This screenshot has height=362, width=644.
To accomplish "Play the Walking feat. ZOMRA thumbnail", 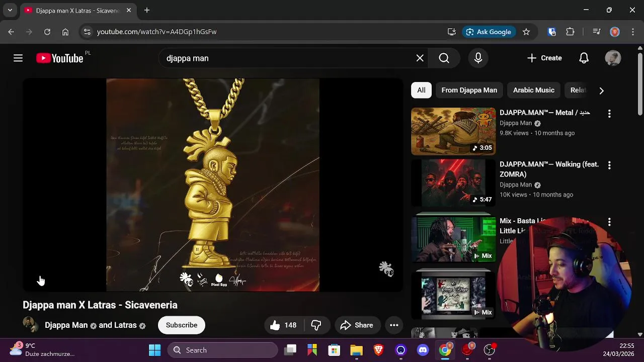I will click(453, 183).
